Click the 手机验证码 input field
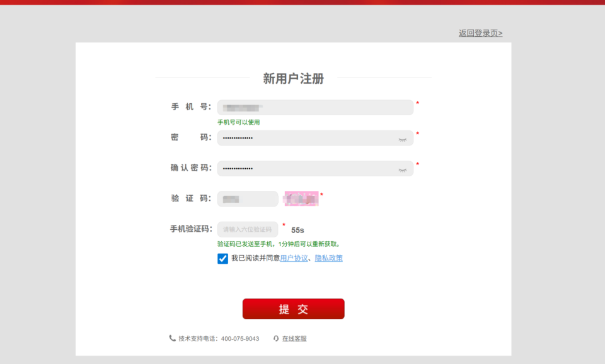 coord(248,229)
